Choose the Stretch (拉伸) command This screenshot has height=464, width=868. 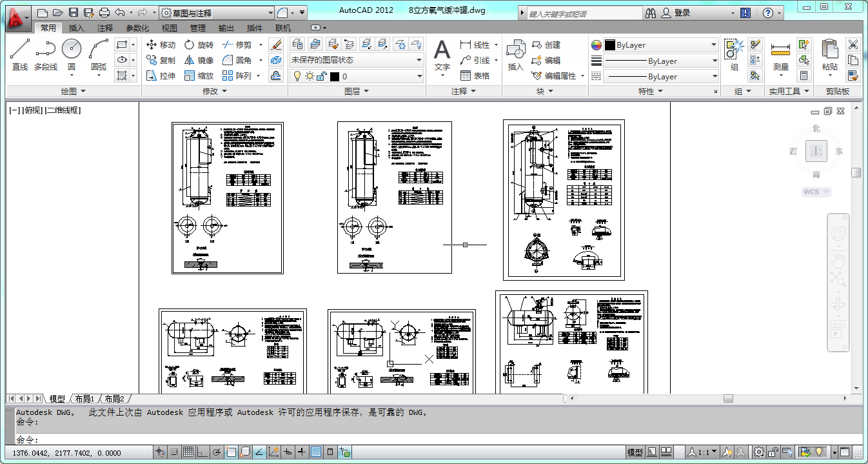point(161,76)
